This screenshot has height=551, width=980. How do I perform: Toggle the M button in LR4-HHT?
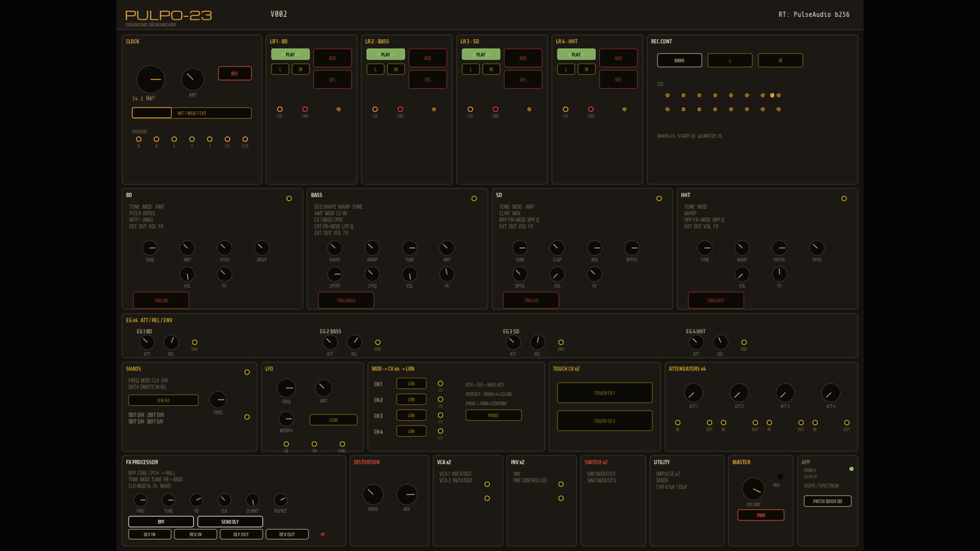(x=586, y=69)
